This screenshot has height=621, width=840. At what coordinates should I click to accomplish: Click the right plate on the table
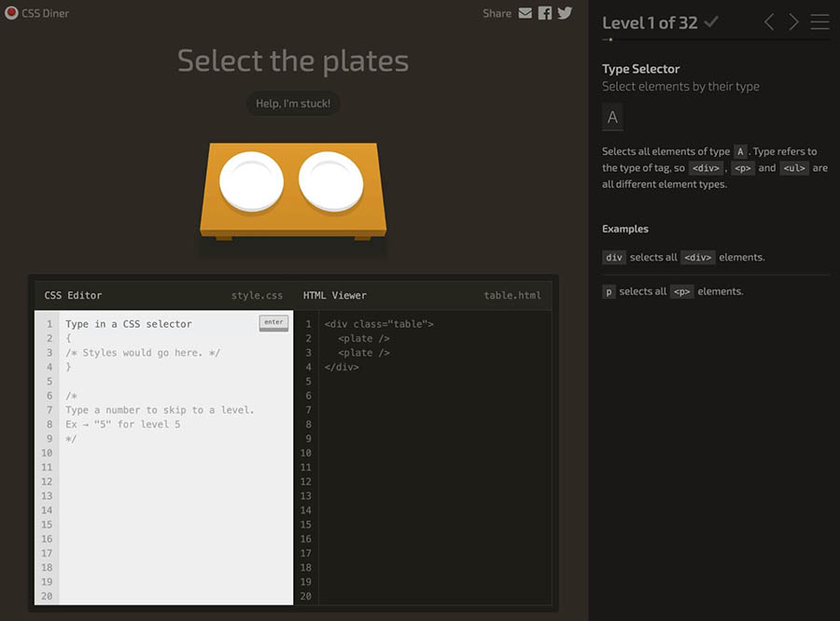point(330,181)
